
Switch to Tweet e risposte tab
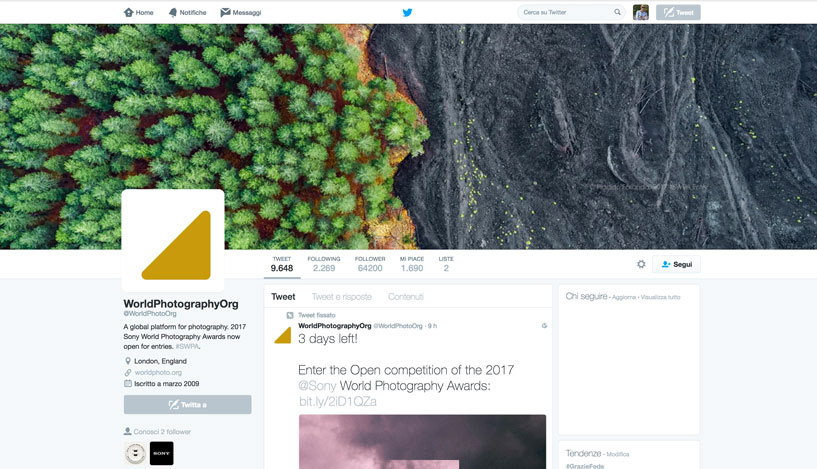(342, 297)
